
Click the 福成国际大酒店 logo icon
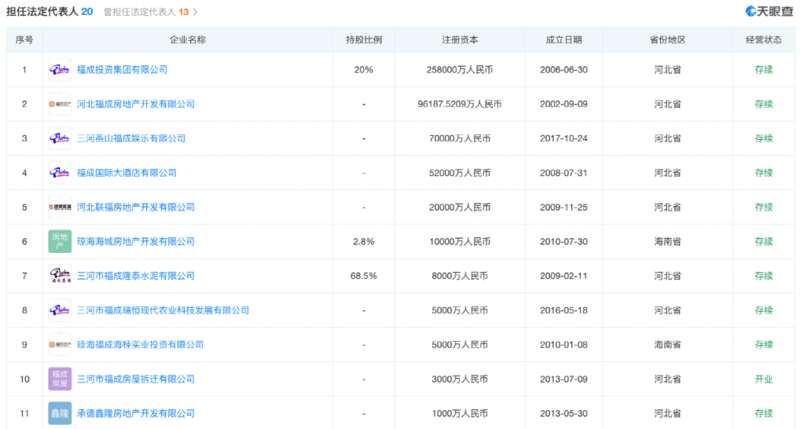60,173
